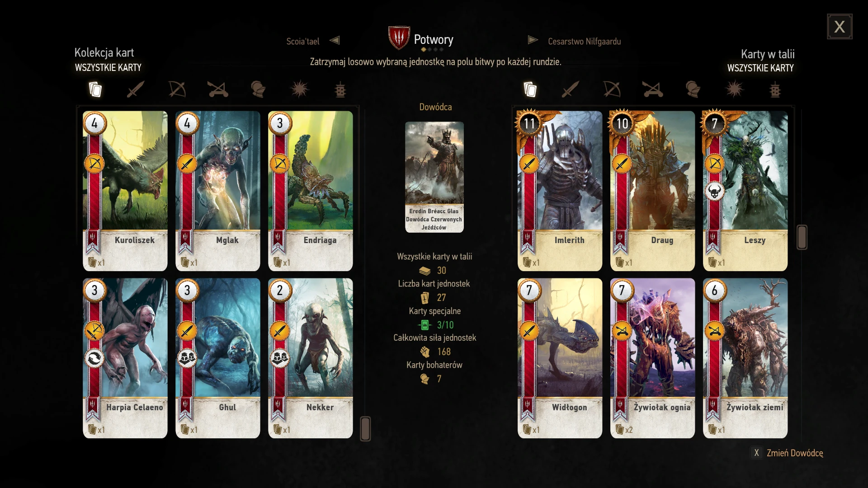Viewport: 868px width, 488px height.
Task: Click Zmień Dowódcę button
Action: (787, 453)
